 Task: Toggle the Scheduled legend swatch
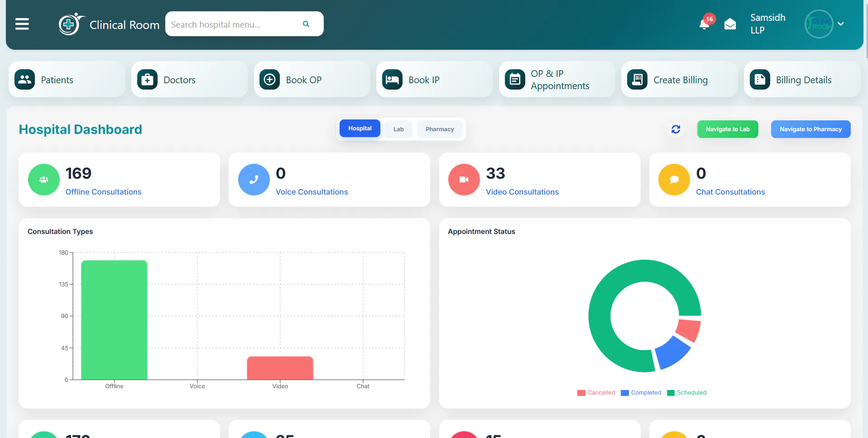click(671, 393)
